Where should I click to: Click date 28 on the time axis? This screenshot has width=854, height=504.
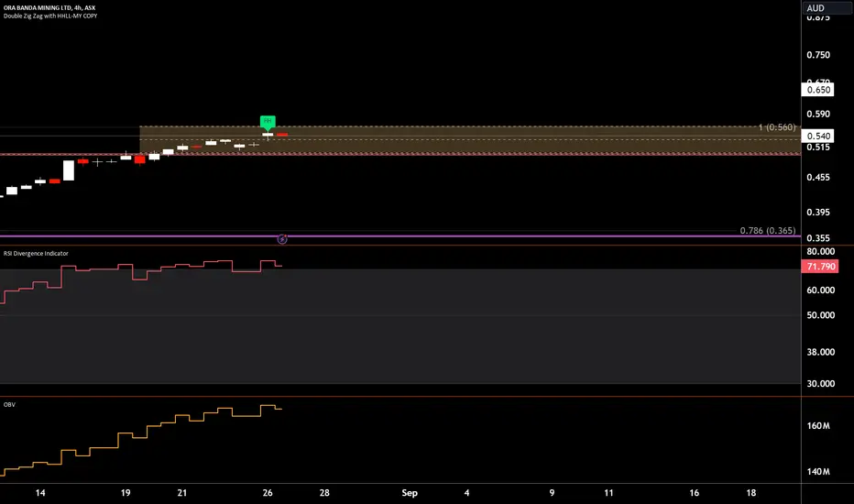(x=324, y=493)
